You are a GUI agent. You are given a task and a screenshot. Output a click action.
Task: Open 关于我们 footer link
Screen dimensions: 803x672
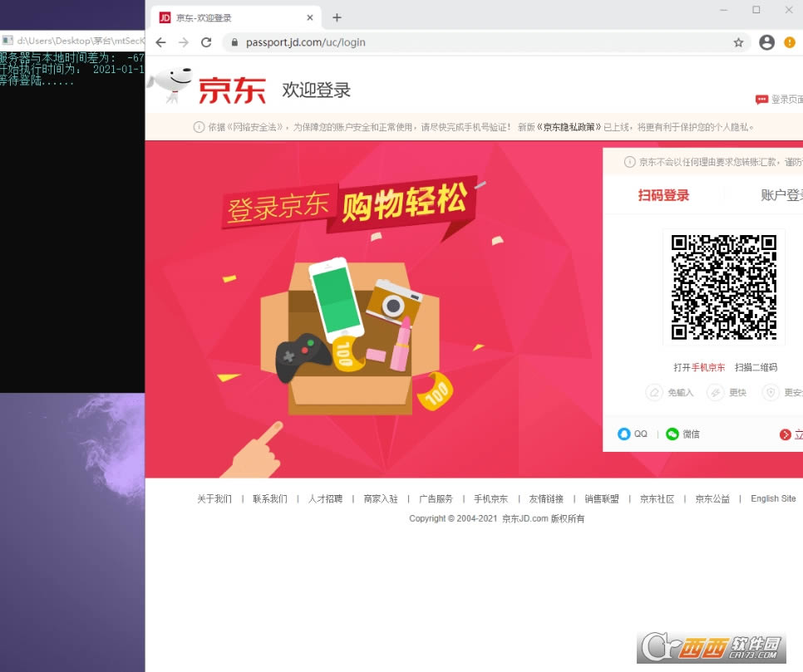[214, 498]
